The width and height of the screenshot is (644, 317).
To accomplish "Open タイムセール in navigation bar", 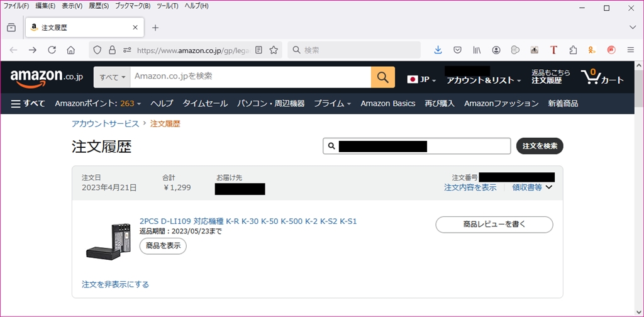I will (205, 104).
